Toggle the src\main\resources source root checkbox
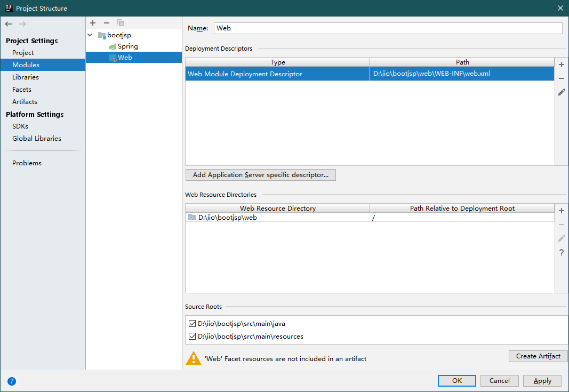Screen dimensions: 569x392 pos(193,337)
